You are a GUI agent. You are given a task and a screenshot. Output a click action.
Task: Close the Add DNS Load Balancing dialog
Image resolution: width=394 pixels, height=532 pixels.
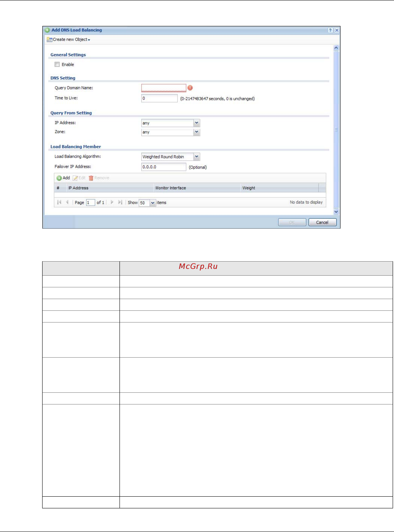tap(337, 30)
